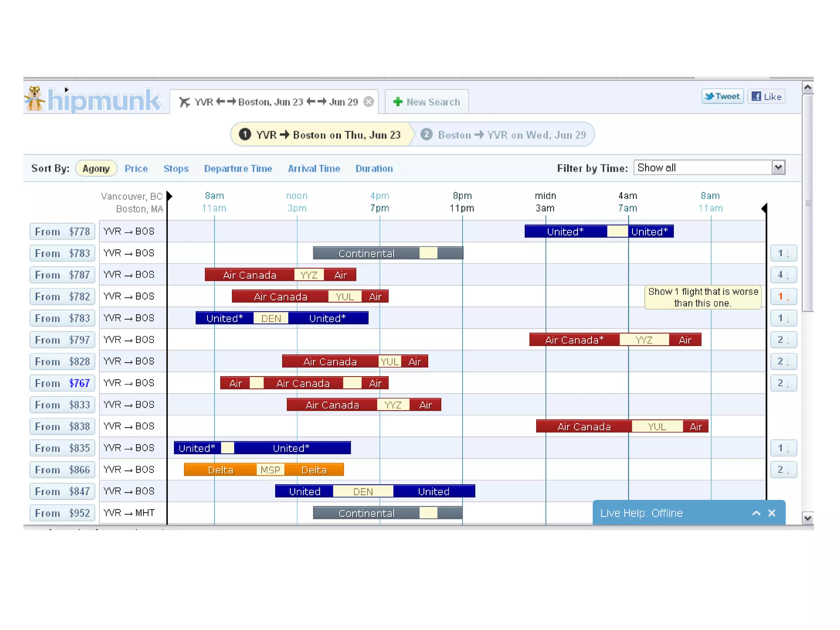This screenshot has width=840, height=630.
Task: Click the Continental flight bar to BOS
Action: (388, 253)
